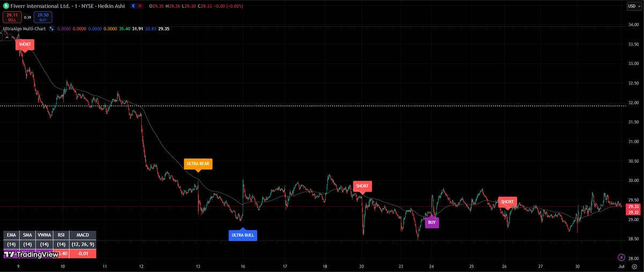Image resolution: width=644 pixels, height=272 pixels.
Task: Click date 16 on the time axis
Action: [x=243, y=266]
